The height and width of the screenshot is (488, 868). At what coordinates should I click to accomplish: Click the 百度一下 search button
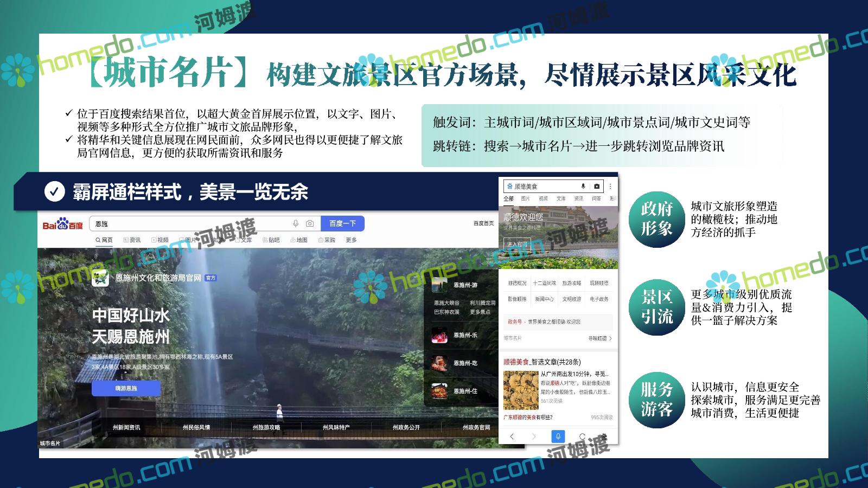click(x=342, y=223)
